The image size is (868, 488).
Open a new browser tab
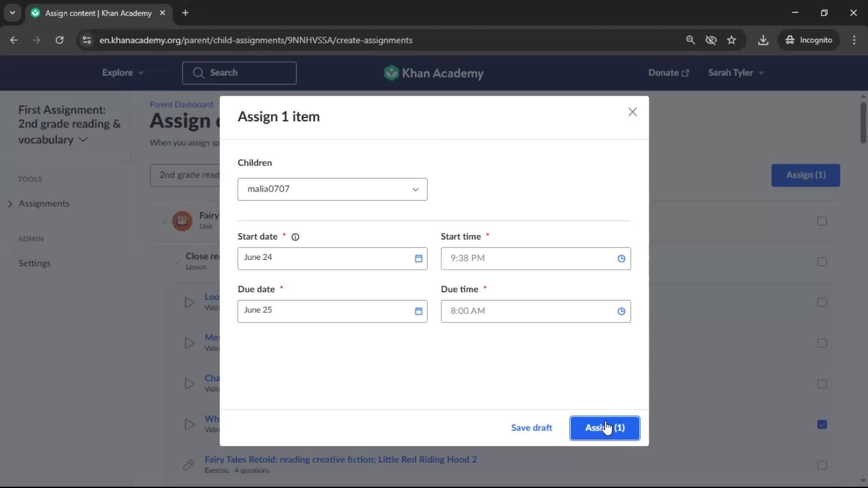(x=185, y=13)
